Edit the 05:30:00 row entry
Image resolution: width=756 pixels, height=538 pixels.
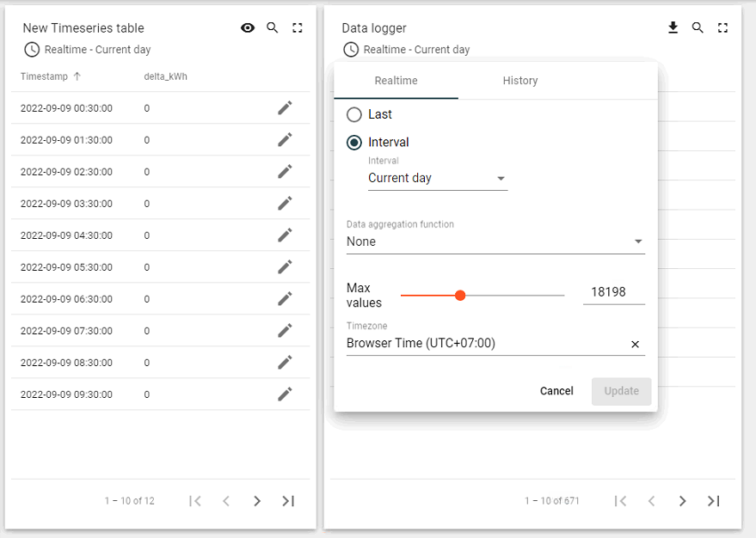[x=285, y=266]
